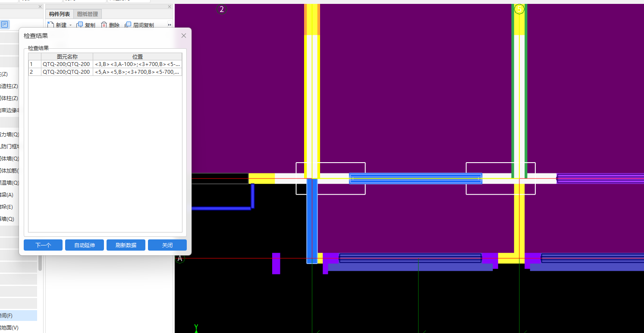The image size is (644, 333).
Task: Select the 间(F) tree item
Action: click(x=18, y=316)
